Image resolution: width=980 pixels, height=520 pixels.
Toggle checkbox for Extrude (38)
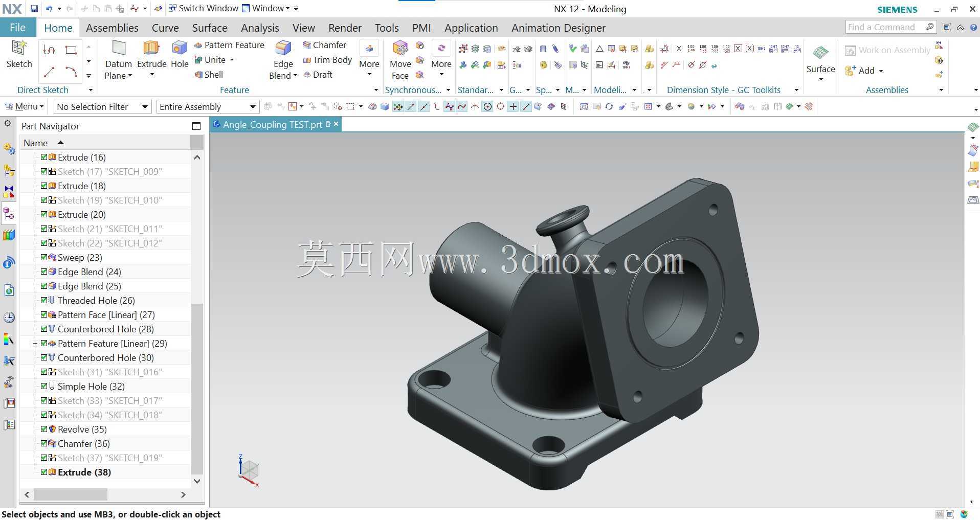[x=44, y=472]
